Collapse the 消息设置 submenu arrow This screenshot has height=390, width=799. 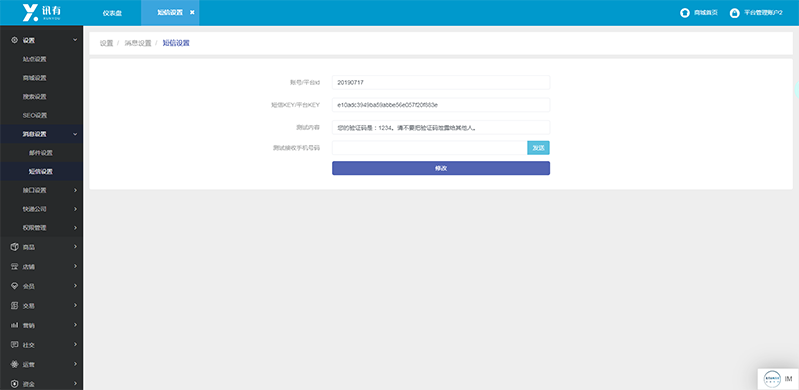(x=75, y=134)
